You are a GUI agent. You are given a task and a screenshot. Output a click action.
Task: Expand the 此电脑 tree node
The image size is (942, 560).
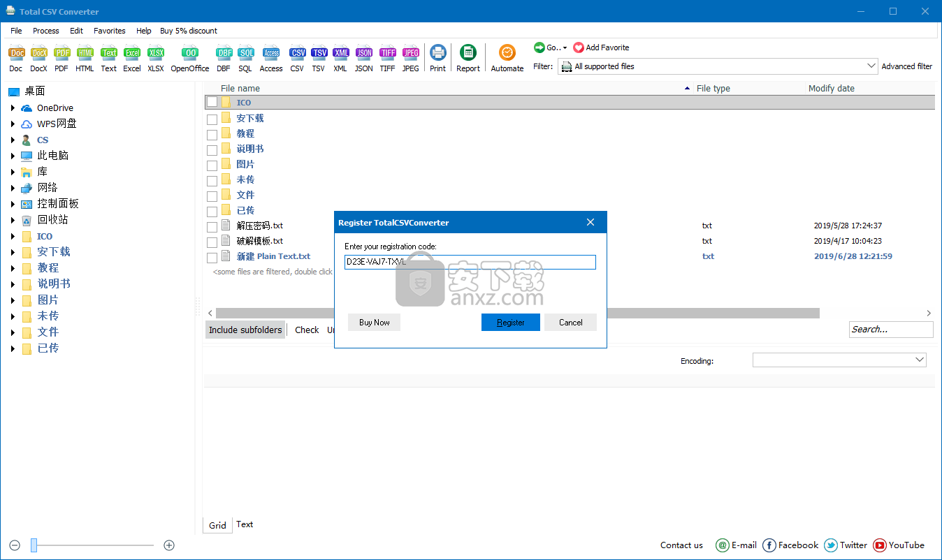click(x=13, y=156)
